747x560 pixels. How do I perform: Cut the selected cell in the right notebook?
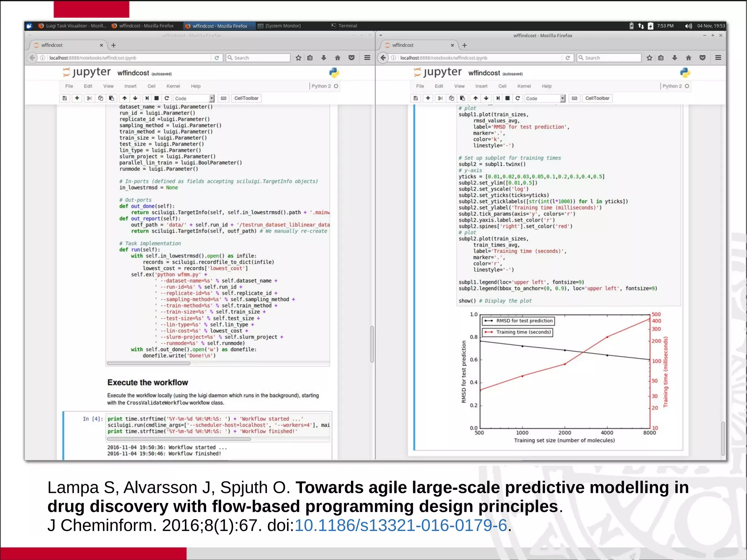[440, 98]
